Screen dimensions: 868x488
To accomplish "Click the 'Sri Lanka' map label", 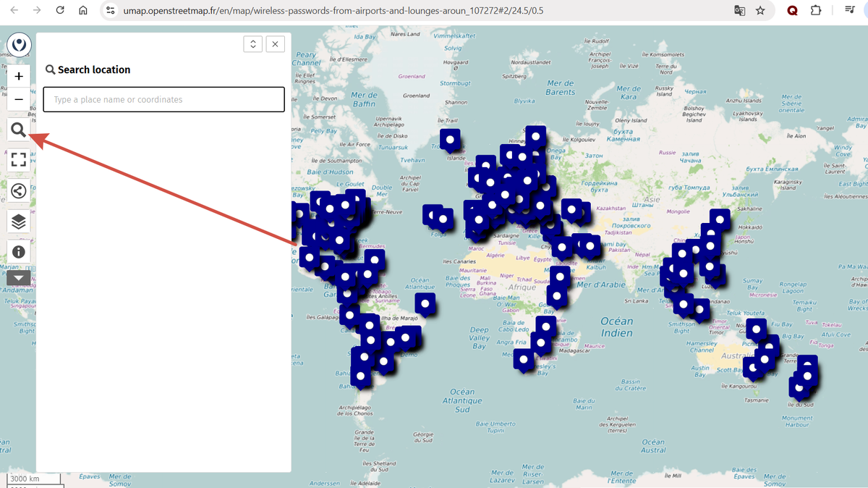I will [636, 300].
